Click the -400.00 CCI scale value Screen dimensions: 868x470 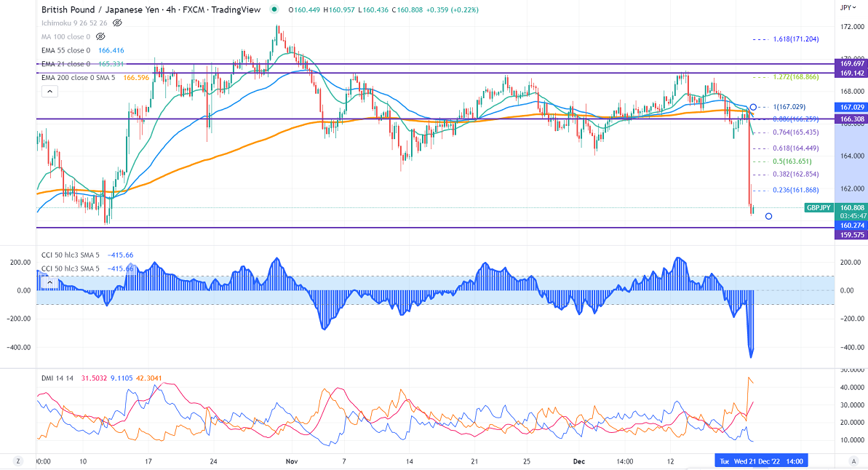tap(853, 348)
